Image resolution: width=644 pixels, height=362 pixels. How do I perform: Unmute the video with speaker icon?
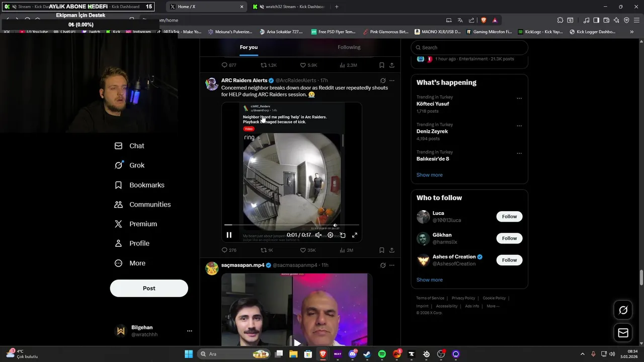point(318,235)
